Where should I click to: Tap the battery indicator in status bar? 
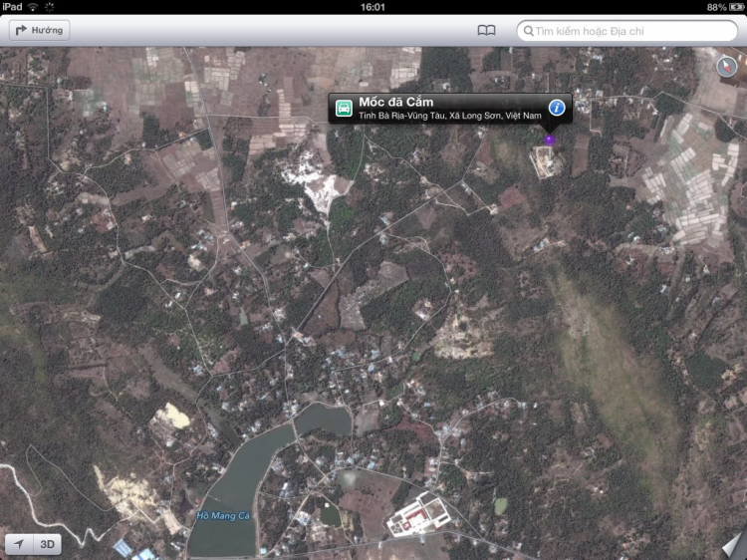pyautogui.click(x=735, y=7)
